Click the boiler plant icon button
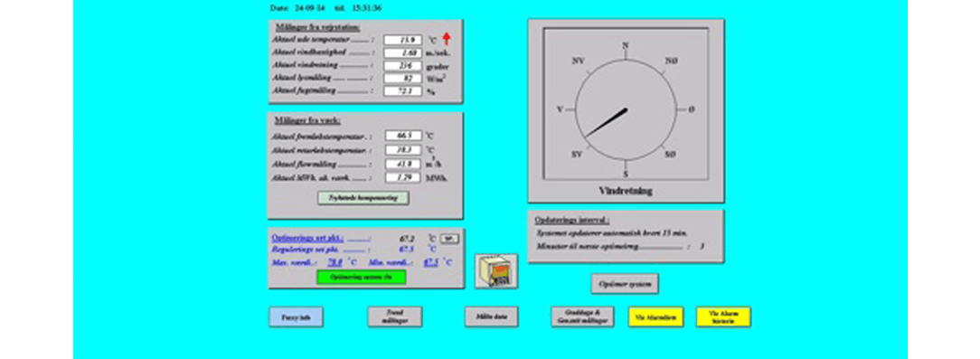The height and width of the screenshot is (359, 980). click(496, 270)
